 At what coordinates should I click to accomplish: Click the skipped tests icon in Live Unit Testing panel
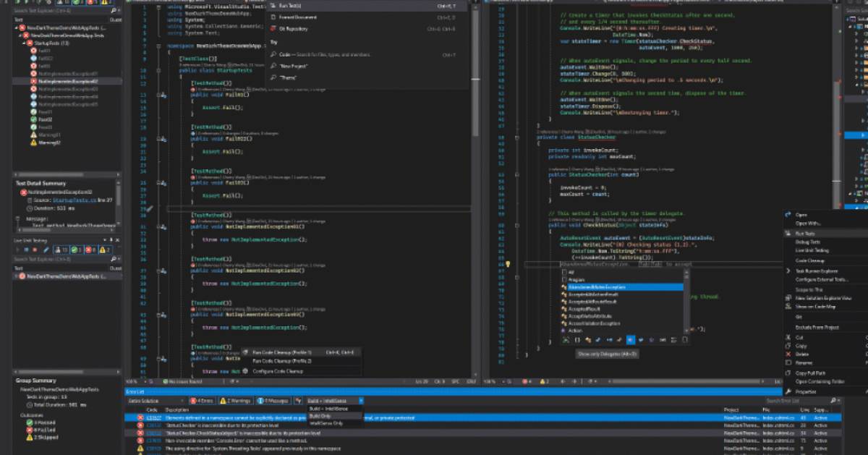tap(103, 250)
